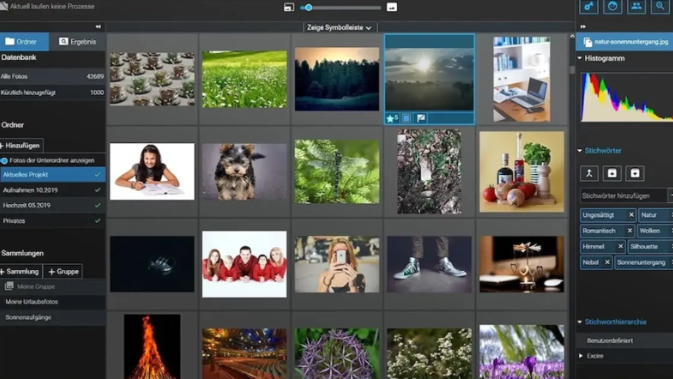The height and width of the screenshot is (379, 673).
Task: Remove the Himmel keyword tag
Action: pyautogui.click(x=620, y=246)
